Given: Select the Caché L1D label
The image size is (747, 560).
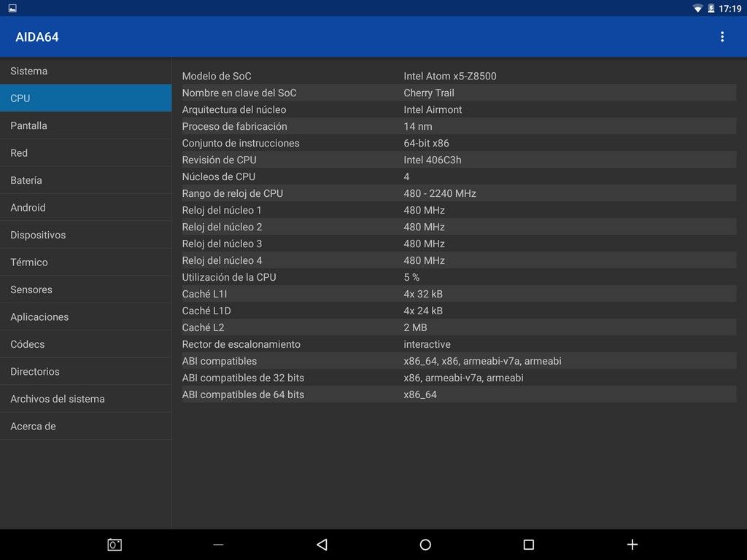Looking at the screenshot, I should coord(206,311).
